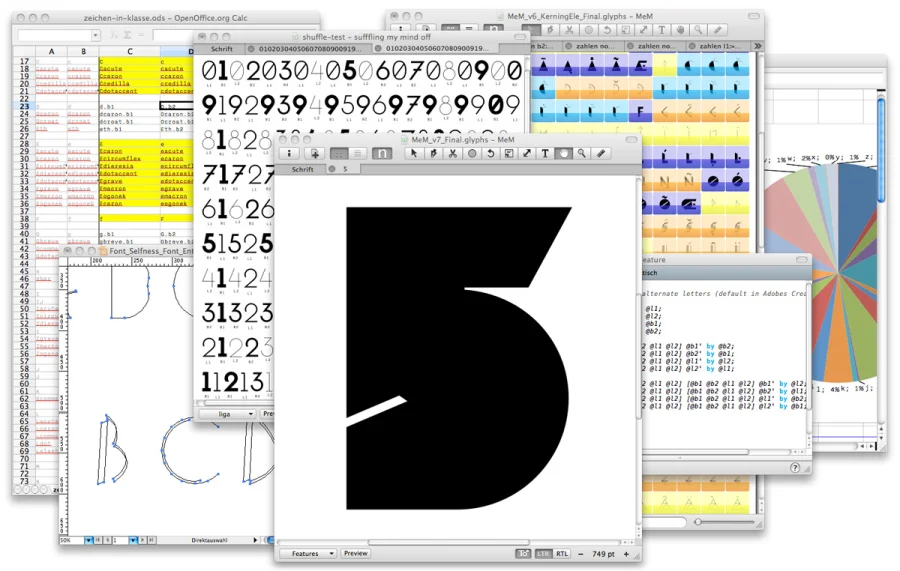900x571 pixels.
Task: Select the Rotate tool in MeM_v7_Final
Action: 489,154
